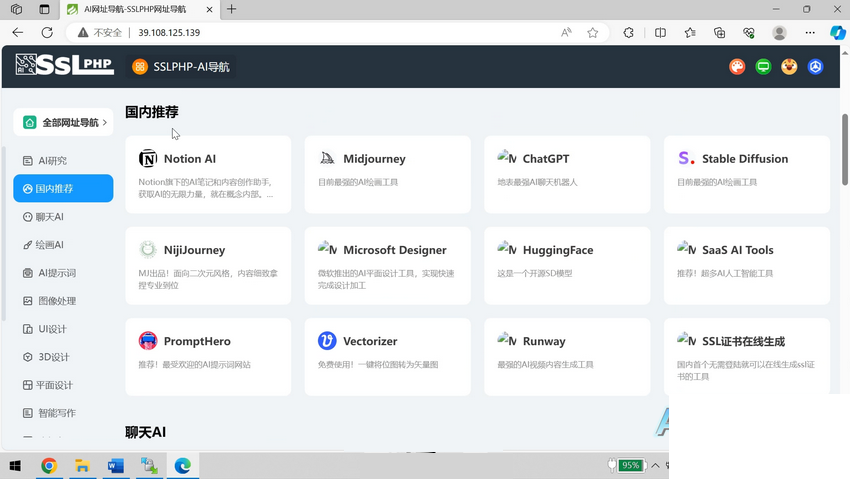The height and width of the screenshot is (479, 850).
Task: Open File Explorer from the taskbar
Action: click(x=82, y=466)
